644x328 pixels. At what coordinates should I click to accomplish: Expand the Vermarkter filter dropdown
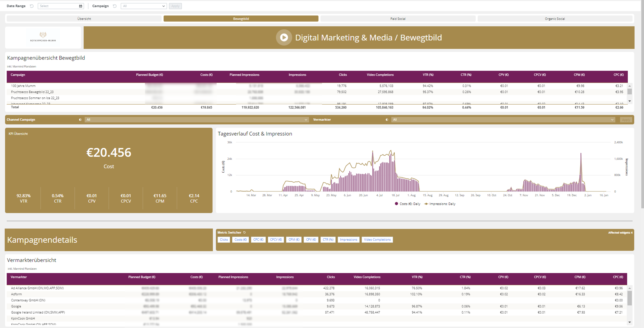[503, 120]
